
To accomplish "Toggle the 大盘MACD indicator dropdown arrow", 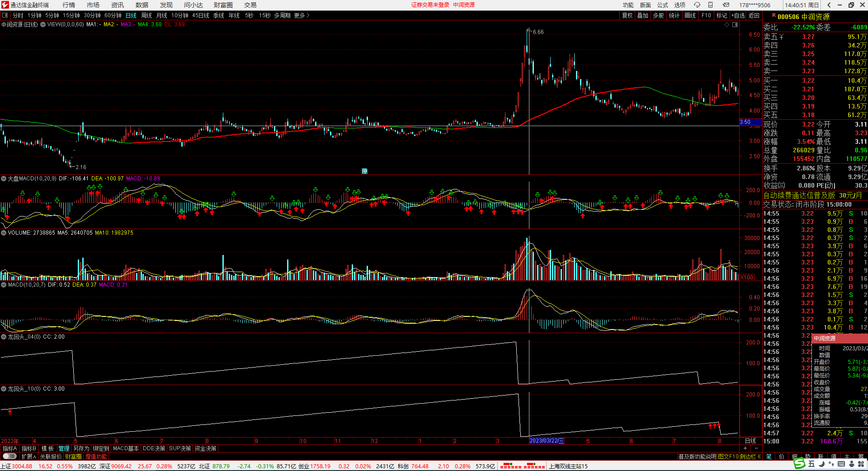I will coord(4,179).
